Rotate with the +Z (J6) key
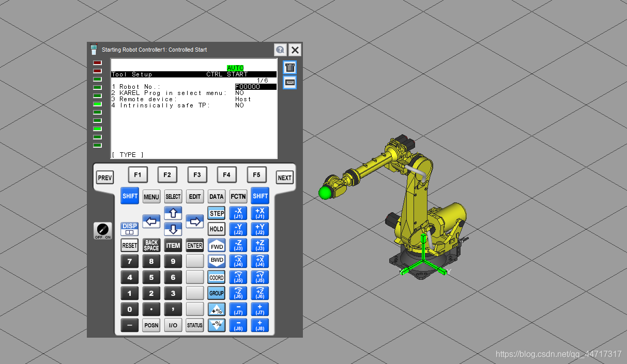 click(260, 293)
